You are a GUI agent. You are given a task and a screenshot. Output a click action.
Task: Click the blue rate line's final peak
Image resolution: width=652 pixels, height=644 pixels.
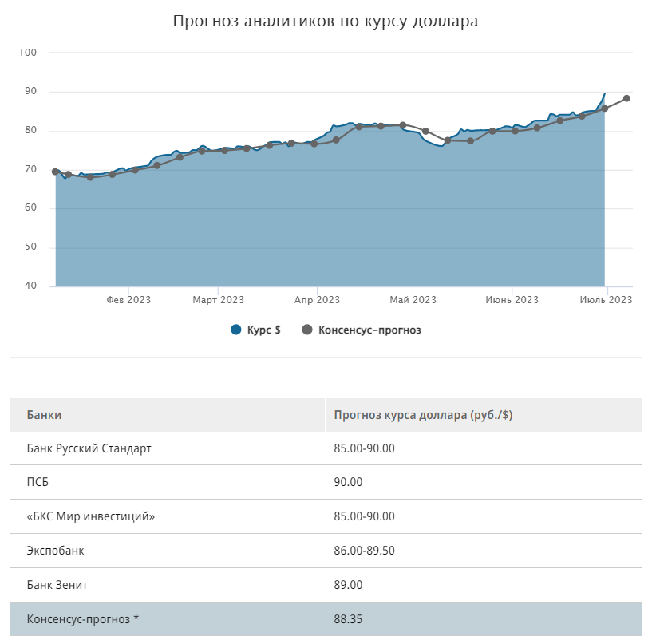pyautogui.click(x=604, y=94)
